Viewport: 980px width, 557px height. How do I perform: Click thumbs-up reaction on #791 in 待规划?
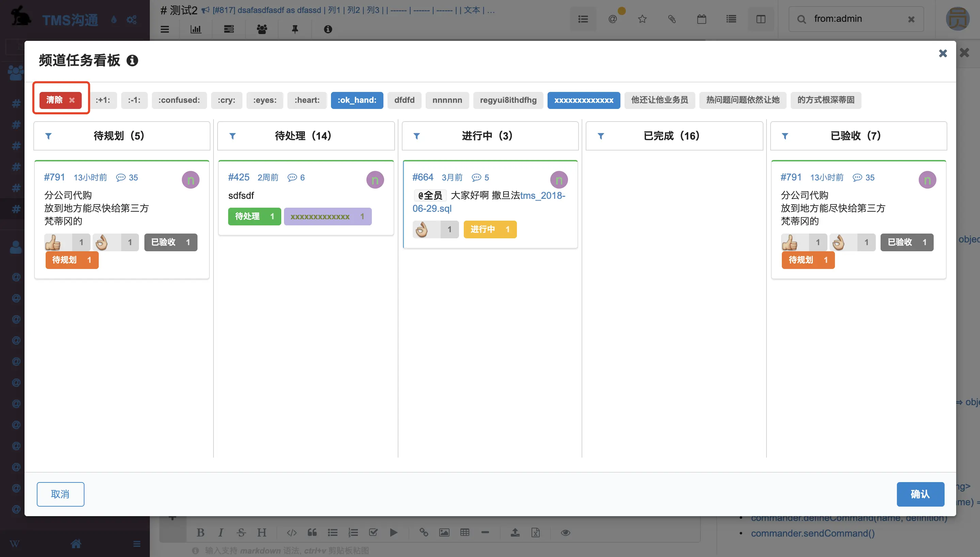(67, 242)
